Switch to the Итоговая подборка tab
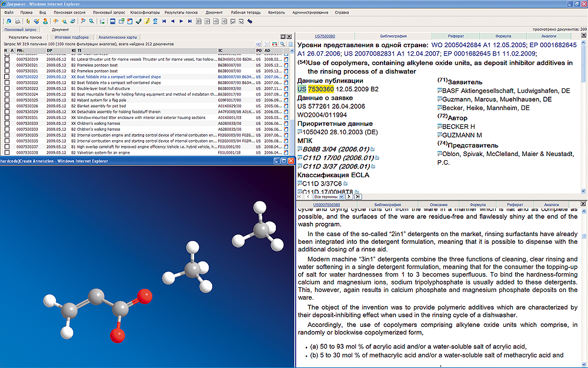588x368 pixels. 72,37
